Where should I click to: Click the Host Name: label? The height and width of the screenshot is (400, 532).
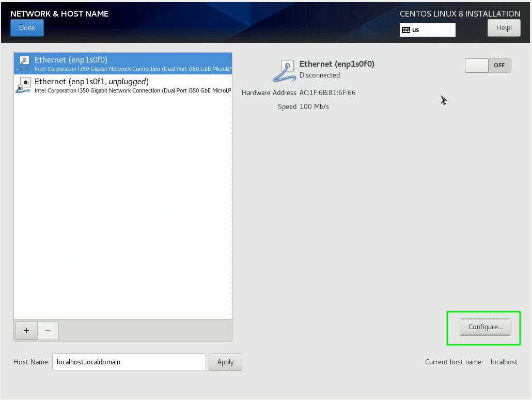[x=32, y=362]
